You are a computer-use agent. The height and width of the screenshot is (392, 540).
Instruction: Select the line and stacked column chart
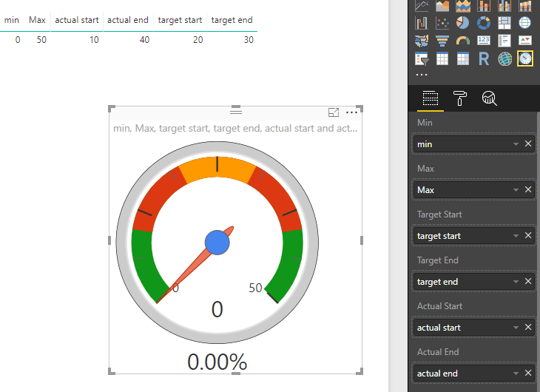point(484,5)
